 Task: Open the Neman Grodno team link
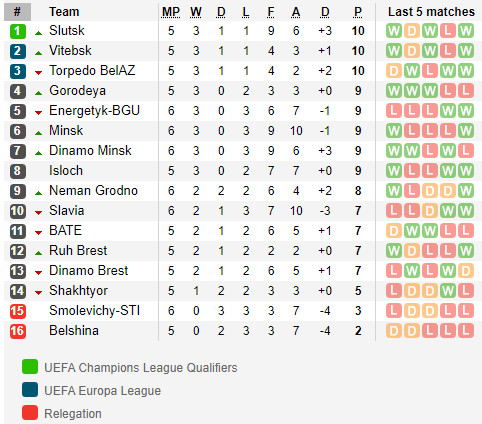pos(93,191)
